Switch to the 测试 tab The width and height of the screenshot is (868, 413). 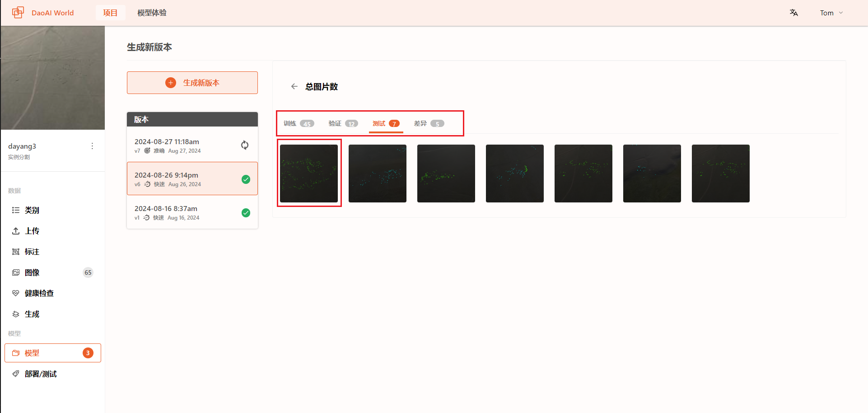click(x=386, y=123)
